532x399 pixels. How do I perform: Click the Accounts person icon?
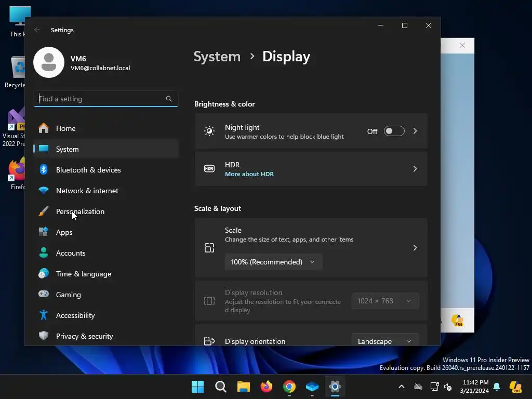click(x=44, y=253)
